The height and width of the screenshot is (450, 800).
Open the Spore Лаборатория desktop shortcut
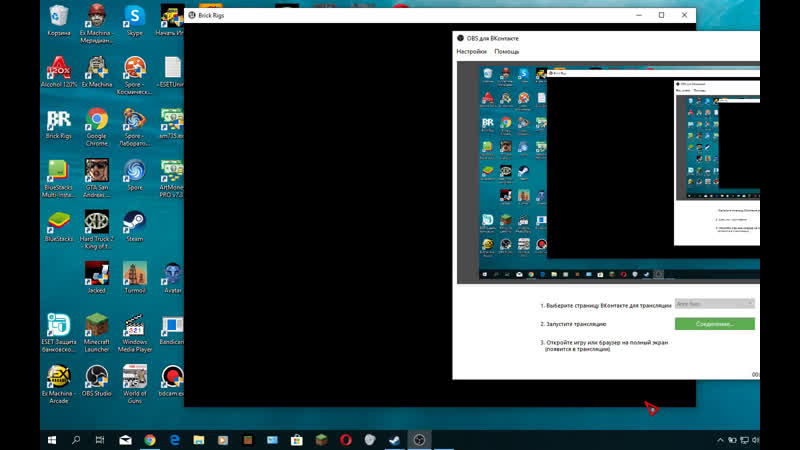pos(135,127)
